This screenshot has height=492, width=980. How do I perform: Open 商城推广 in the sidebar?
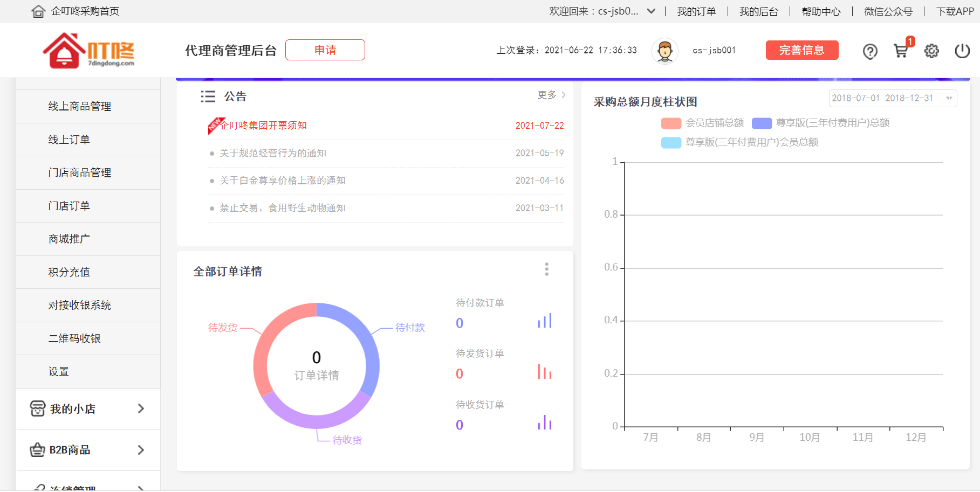coord(88,239)
